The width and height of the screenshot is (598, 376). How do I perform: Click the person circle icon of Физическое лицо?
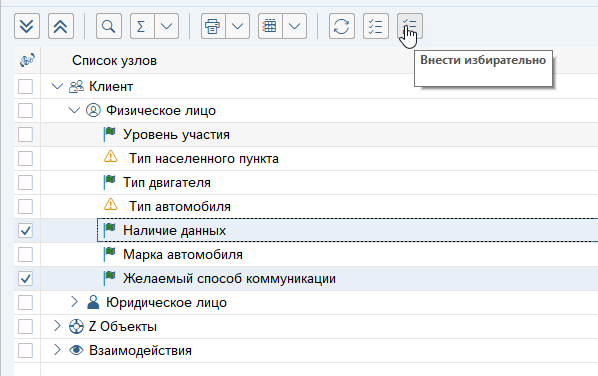93,110
